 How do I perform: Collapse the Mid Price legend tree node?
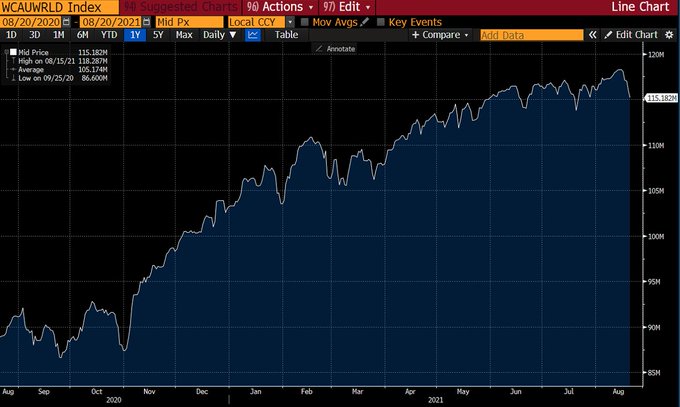[x=7, y=52]
